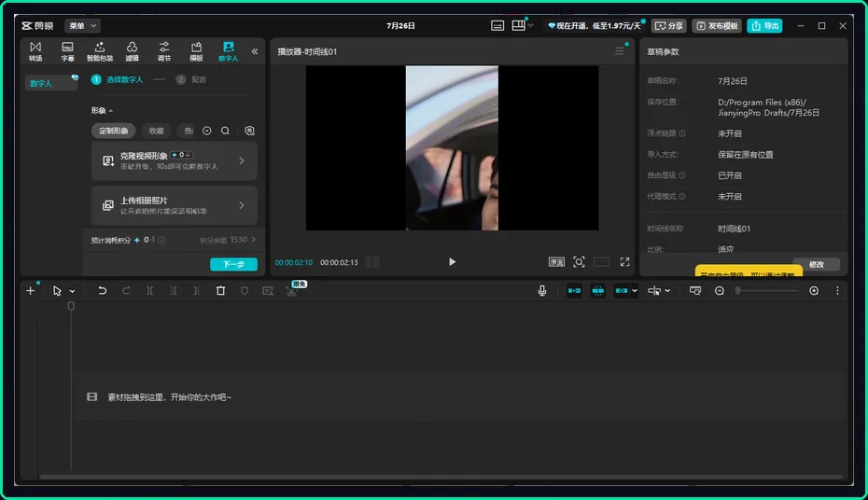Open layout switcher icon in title bar
Image resolution: width=868 pixels, height=500 pixels.
pos(519,25)
